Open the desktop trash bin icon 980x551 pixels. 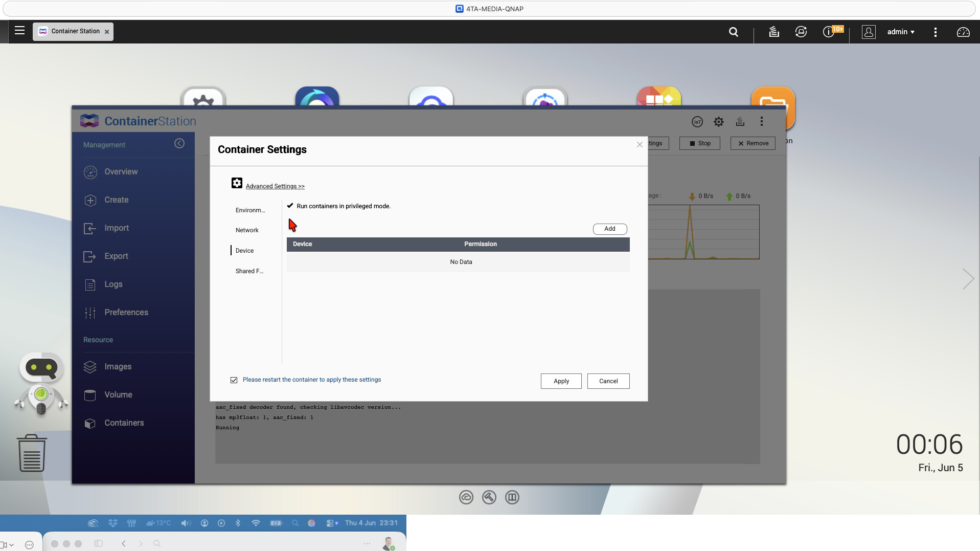coord(32,453)
